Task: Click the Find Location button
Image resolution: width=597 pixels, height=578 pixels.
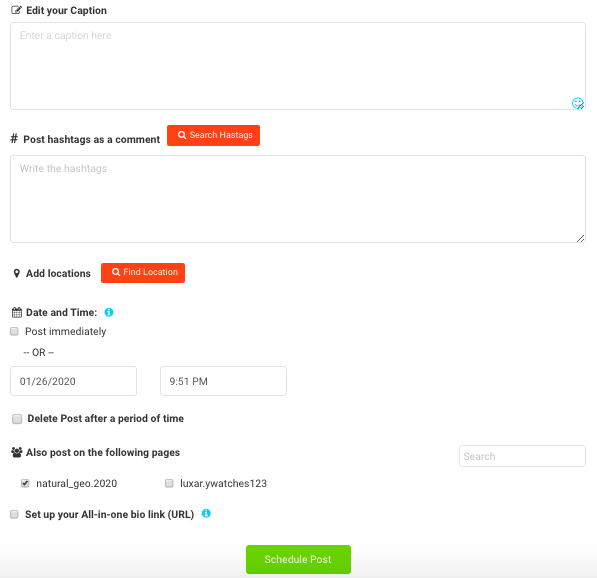Action: pos(143,273)
